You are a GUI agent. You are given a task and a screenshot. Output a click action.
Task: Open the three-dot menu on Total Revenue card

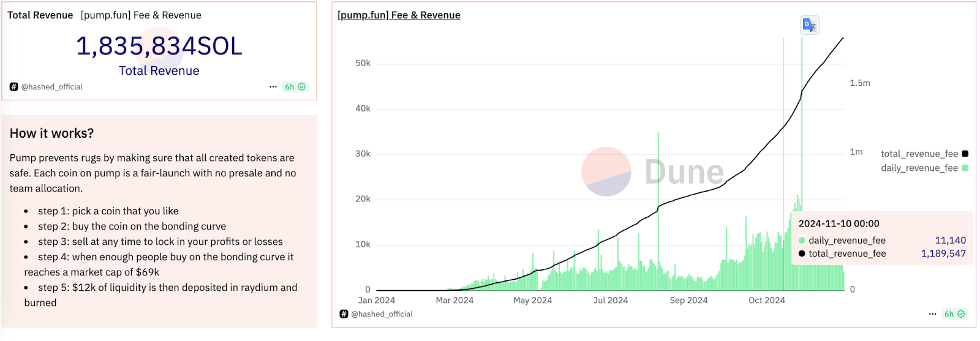click(x=273, y=87)
